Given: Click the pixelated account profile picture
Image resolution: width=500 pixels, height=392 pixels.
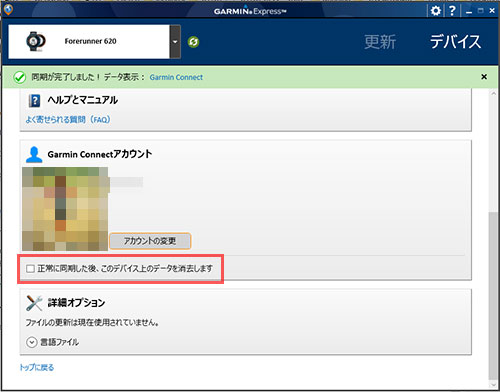Looking at the screenshot, I should tap(65, 209).
